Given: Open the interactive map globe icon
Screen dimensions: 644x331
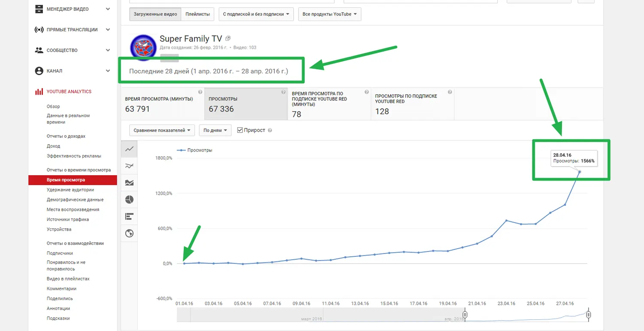Looking at the screenshot, I should click(129, 233).
